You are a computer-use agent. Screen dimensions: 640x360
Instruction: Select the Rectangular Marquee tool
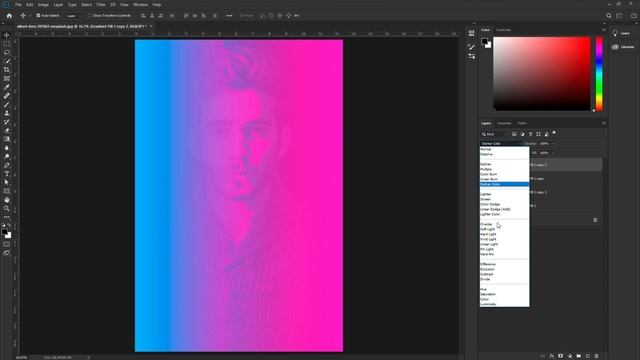pos(7,44)
